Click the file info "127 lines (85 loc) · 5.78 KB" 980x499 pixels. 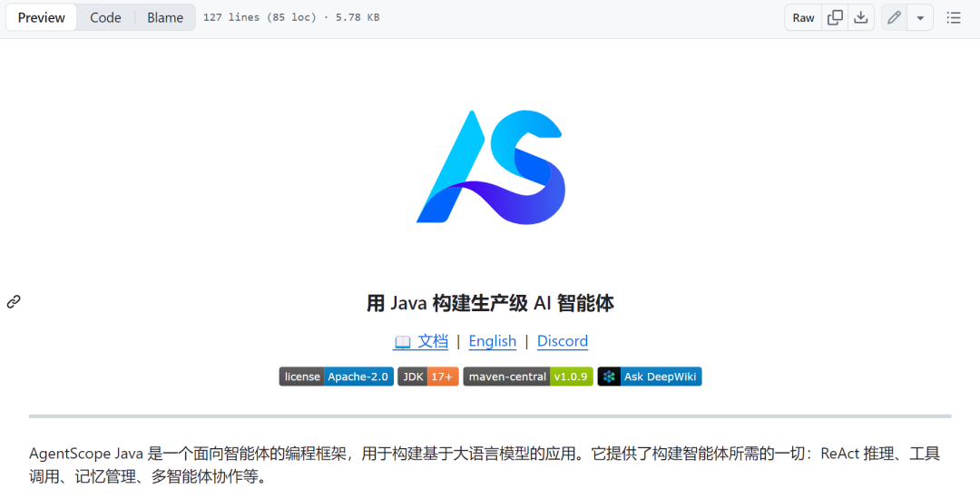click(291, 17)
